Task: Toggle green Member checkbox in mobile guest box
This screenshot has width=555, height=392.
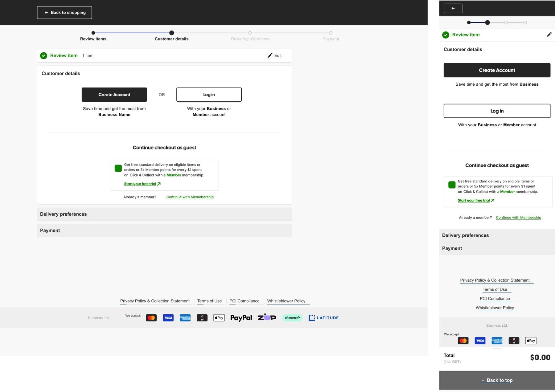Action: [x=452, y=185]
